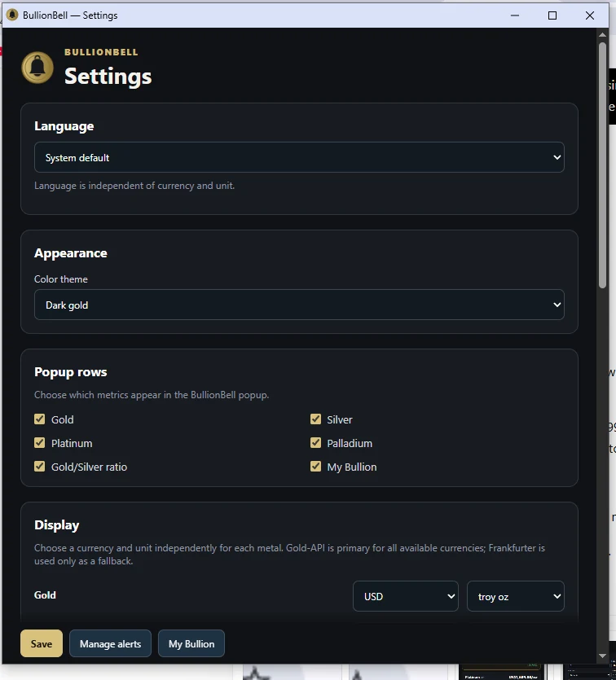Click the scrollbar down arrow

[602, 656]
